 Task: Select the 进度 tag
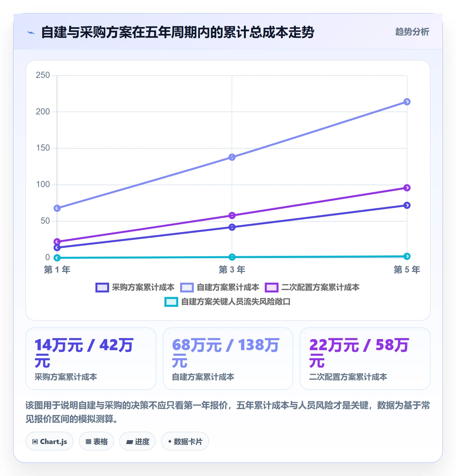click(x=137, y=441)
